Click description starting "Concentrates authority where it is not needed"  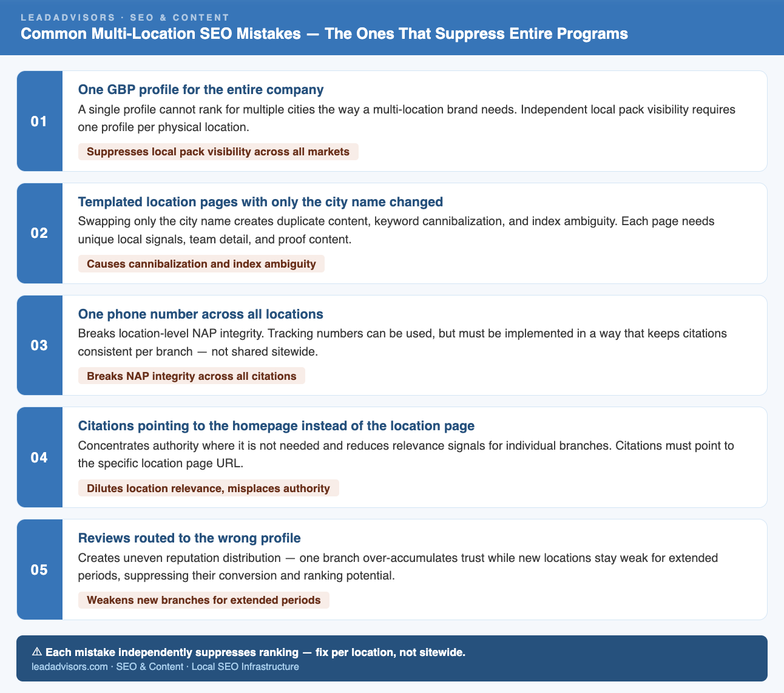406,455
